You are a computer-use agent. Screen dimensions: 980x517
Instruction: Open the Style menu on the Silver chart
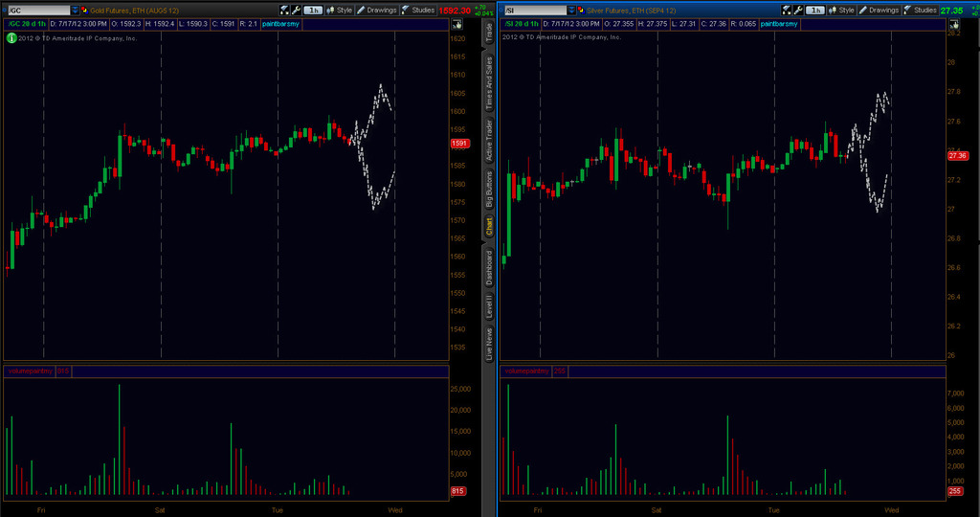click(x=841, y=10)
